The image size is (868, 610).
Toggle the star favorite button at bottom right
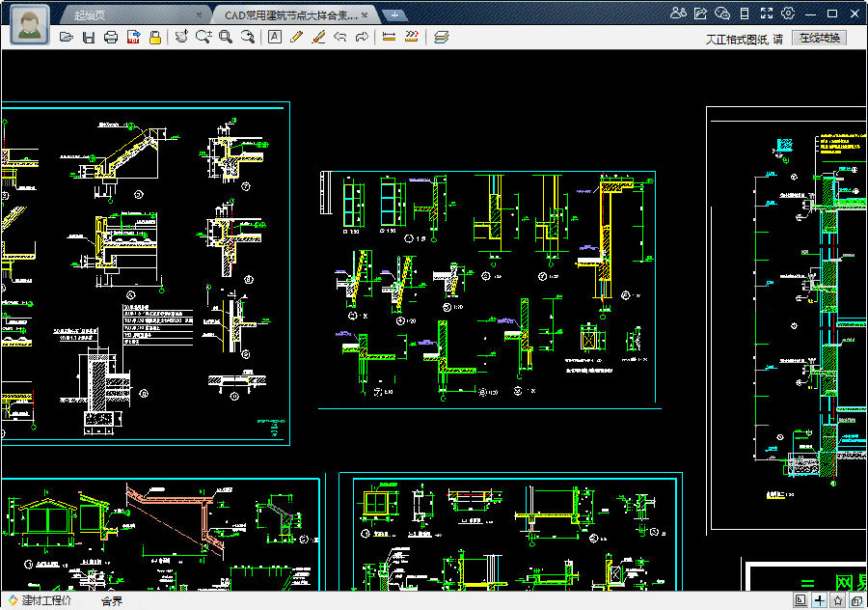(x=838, y=600)
